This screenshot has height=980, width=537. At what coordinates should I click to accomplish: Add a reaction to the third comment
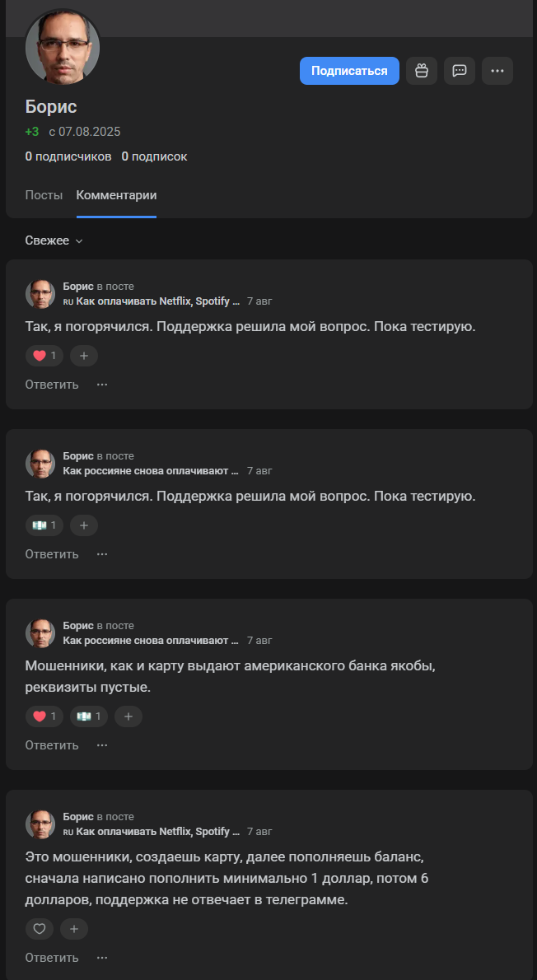pyautogui.click(x=128, y=716)
